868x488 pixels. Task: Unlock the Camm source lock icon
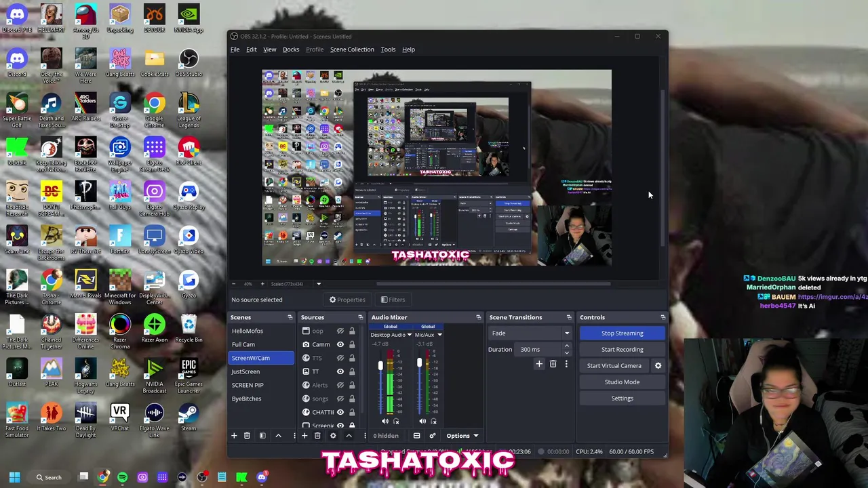[352, 344]
